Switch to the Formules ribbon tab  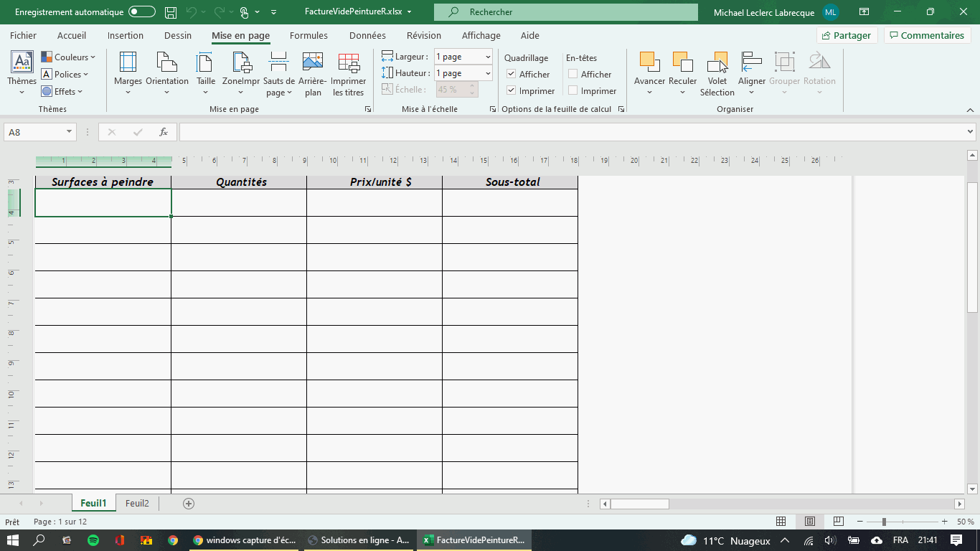coord(308,35)
